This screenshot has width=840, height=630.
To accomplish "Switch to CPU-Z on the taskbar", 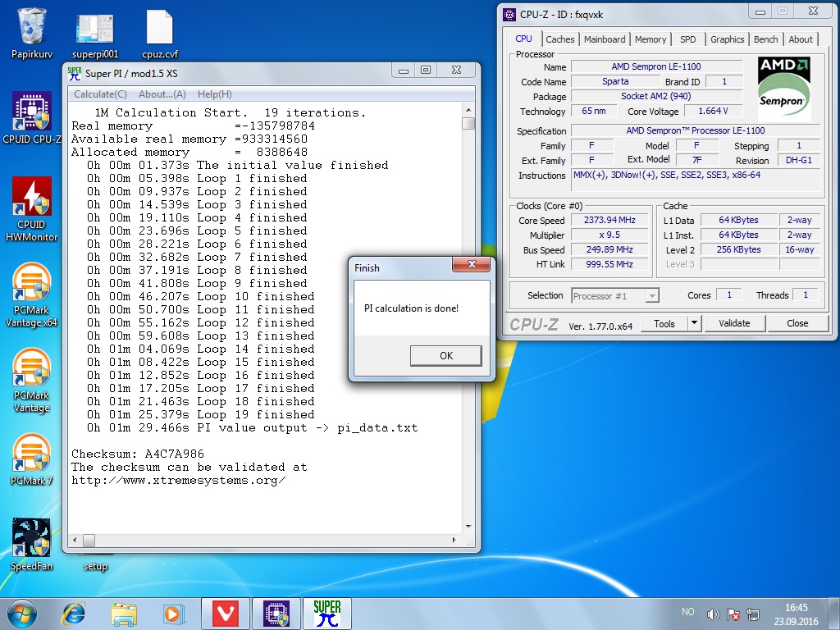I will [x=276, y=614].
